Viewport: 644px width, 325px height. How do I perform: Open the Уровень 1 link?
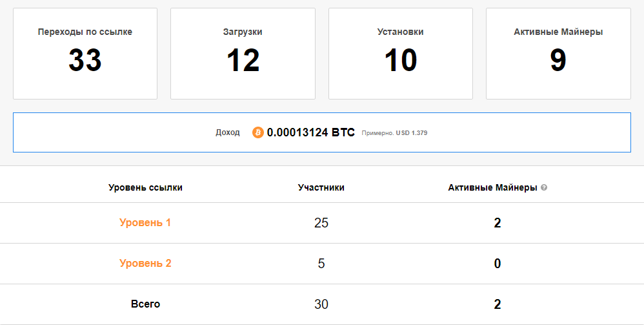(x=145, y=223)
